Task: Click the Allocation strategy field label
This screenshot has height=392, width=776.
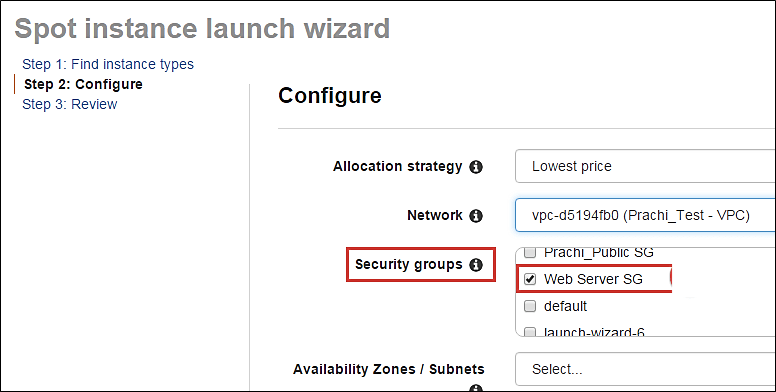Action: coord(397,166)
